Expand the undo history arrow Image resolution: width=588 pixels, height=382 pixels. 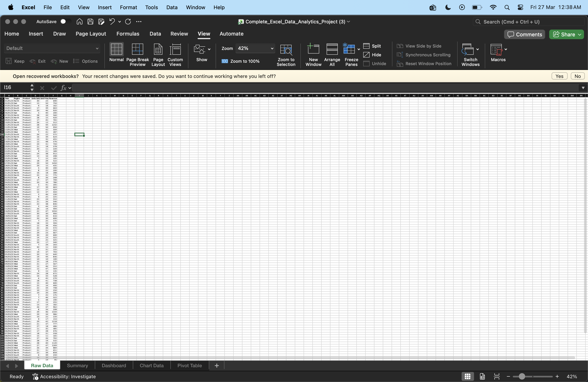point(120,22)
